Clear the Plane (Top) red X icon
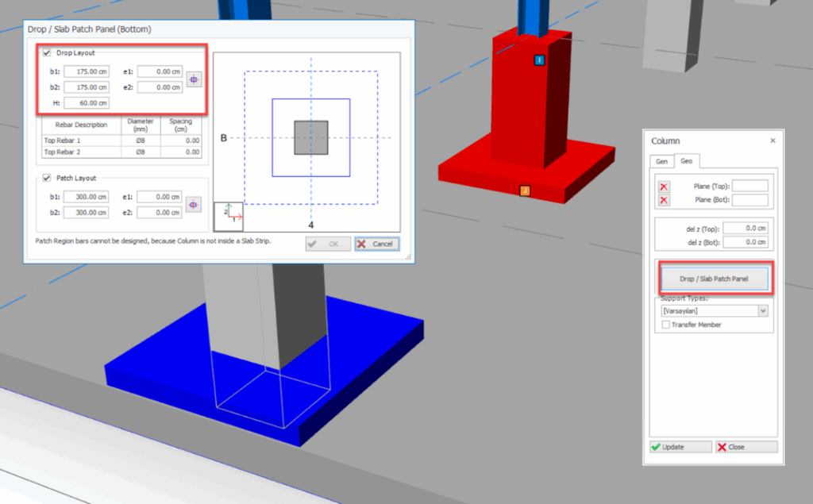The width and height of the screenshot is (813, 504). click(665, 187)
